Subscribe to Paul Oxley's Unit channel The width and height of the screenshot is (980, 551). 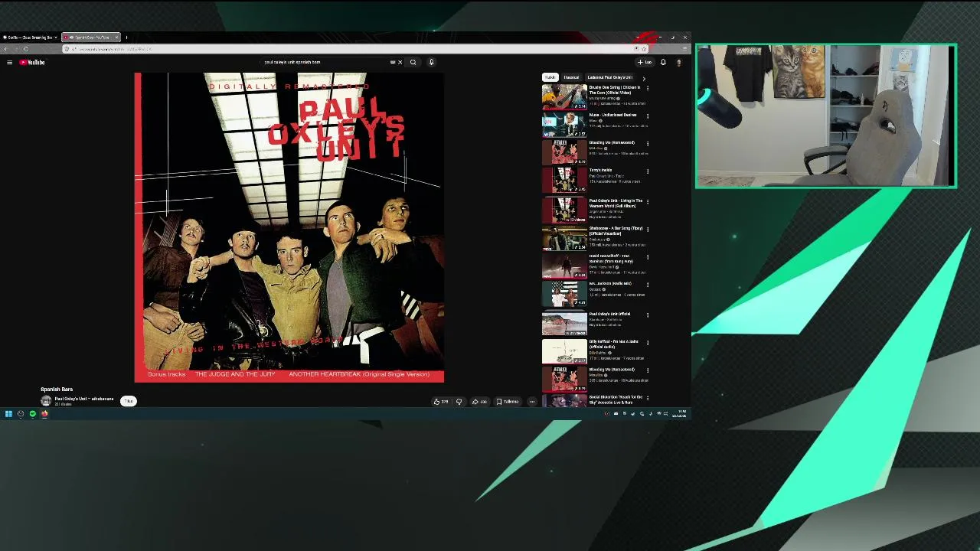pyautogui.click(x=129, y=401)
